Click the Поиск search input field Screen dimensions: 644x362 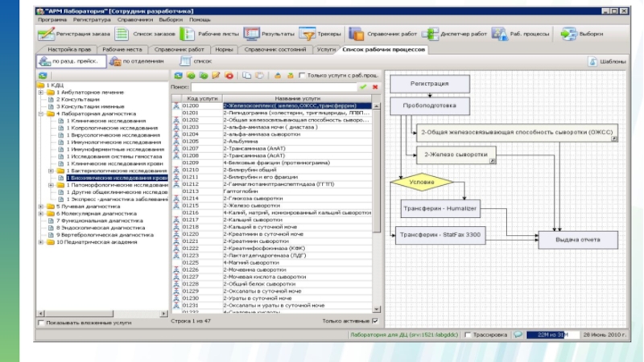coord(274,86)
